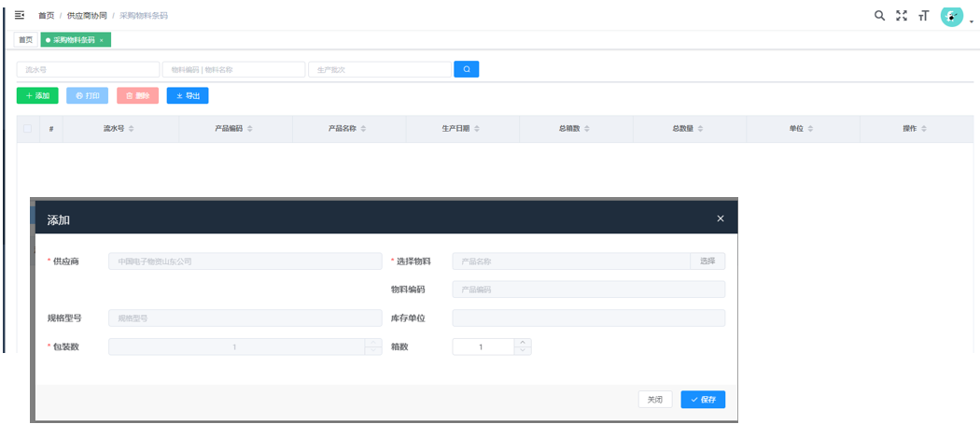Go to 供应商协同 in the breadcrumb
Viewport: 980px width, 424px height.
(x=87, y=16)
